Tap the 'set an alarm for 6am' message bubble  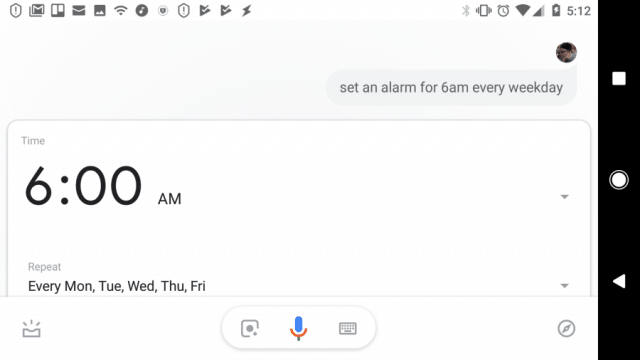tap(451, 87)
